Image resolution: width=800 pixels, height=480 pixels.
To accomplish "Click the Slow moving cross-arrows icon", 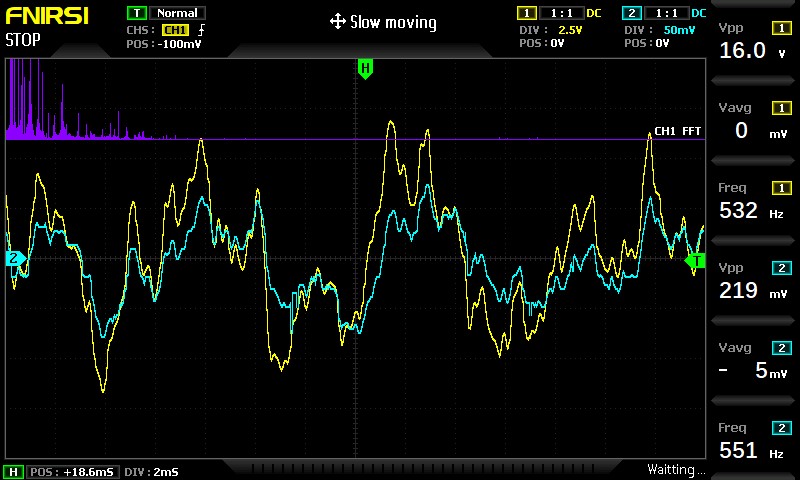I will (x=337, y=22).
